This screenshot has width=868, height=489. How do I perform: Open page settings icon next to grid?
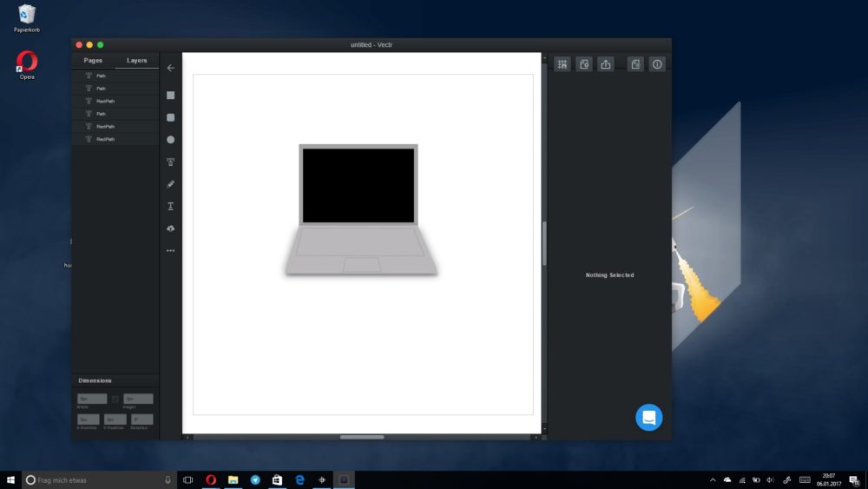584,64
